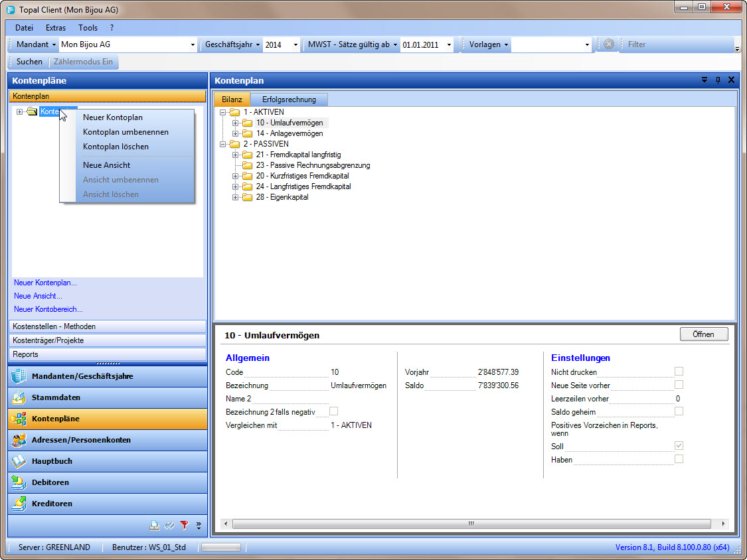Open the Geschäftsjahr 2014 dropdown
The image size is (747, 560).
295,44
